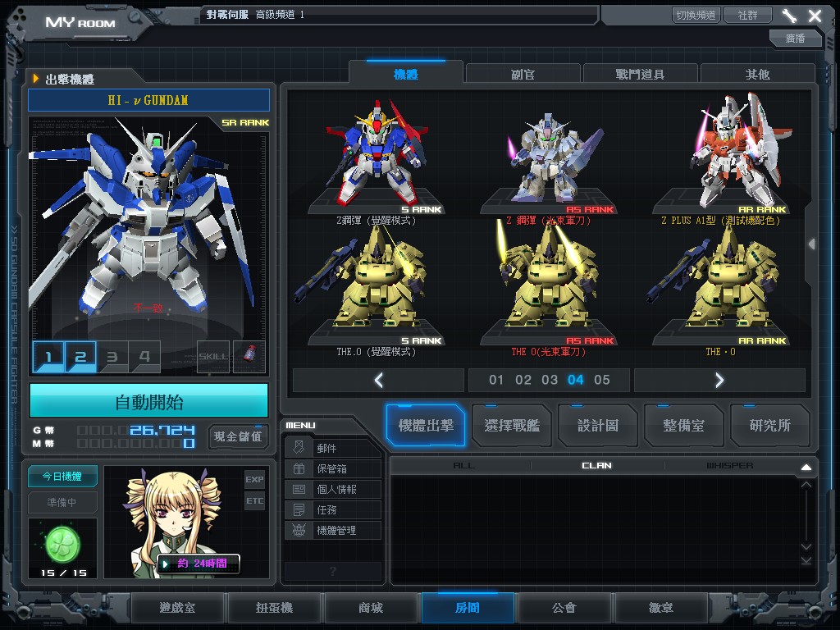Switch to the 機體 units tab
This screenshot has height=630, width=840.
[405, 74]
